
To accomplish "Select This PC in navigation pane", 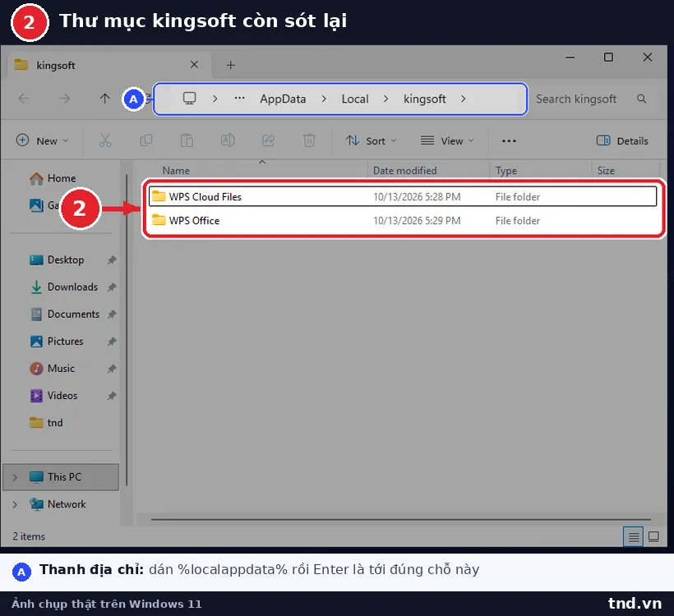I will (x=61, y=477).
